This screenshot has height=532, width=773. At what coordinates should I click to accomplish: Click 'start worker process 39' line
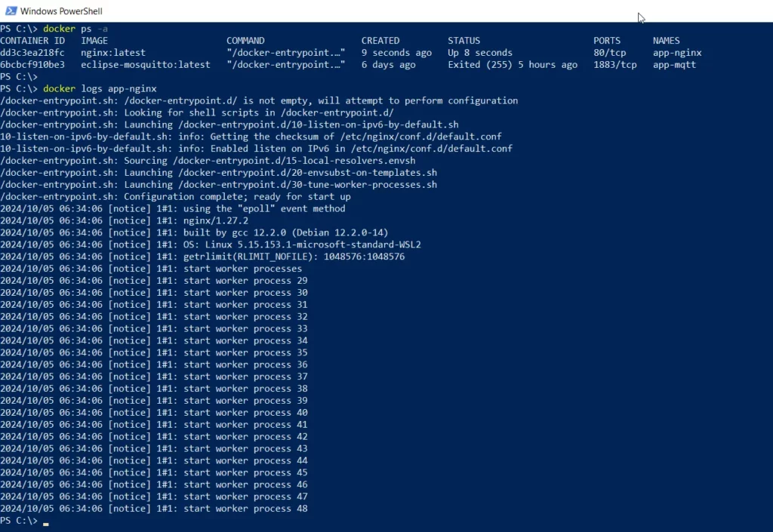154,401
